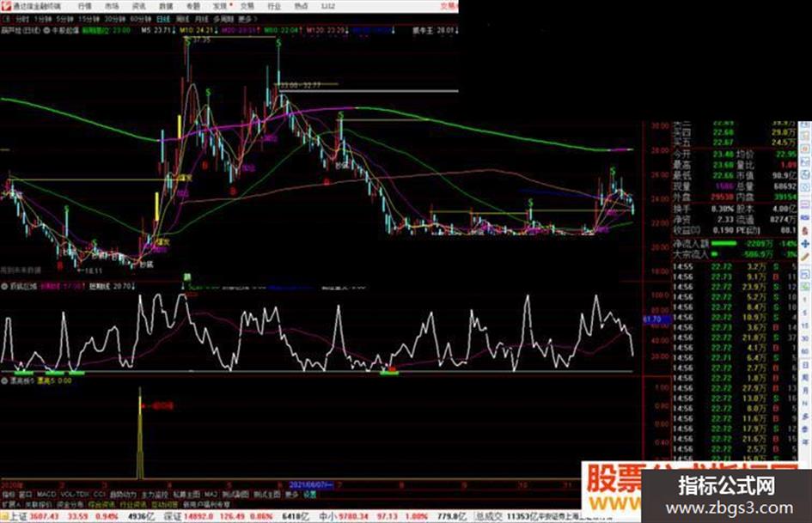
Task: Open the 关联报价 tab
Action: (39, 504)
